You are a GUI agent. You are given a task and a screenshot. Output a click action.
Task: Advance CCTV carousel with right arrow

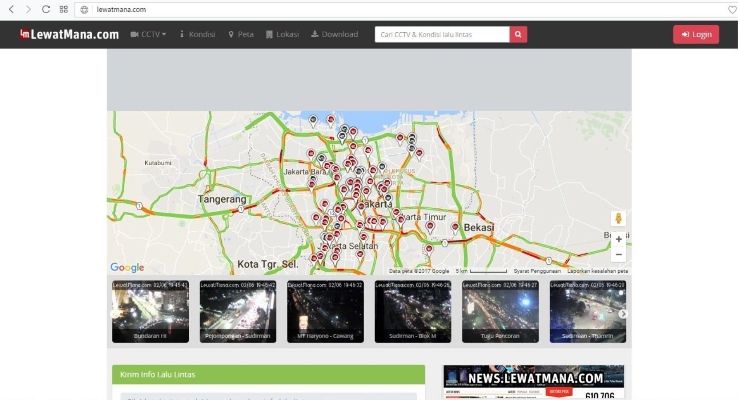[623, 313]
